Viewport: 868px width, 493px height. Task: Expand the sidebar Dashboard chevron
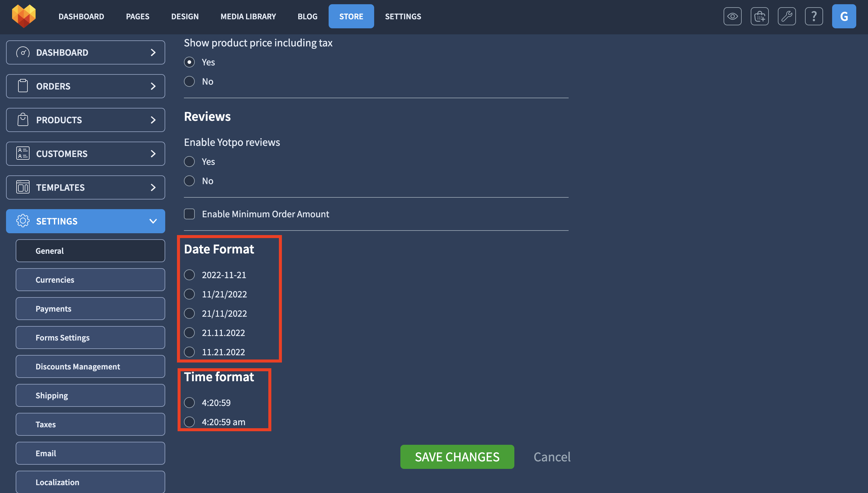pyautogui.click(x=153, y=52)
